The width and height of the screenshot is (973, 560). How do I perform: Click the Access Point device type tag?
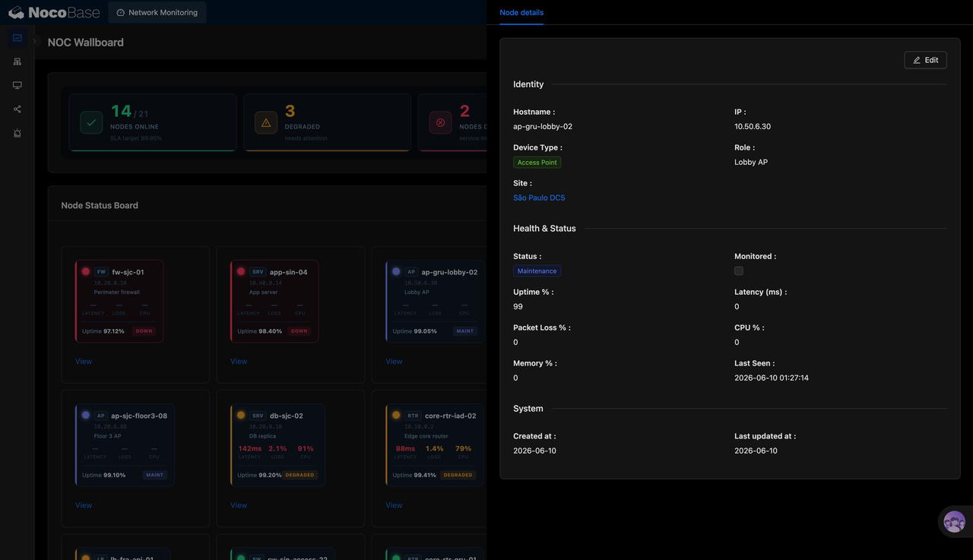537,162
